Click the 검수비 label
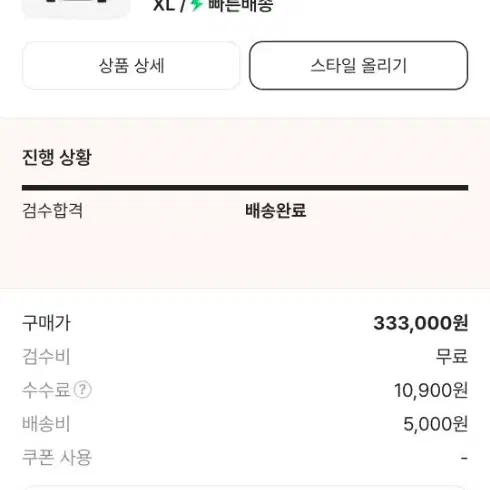The height and width of the screenshot is (490, 490). (x=46, y=356)
